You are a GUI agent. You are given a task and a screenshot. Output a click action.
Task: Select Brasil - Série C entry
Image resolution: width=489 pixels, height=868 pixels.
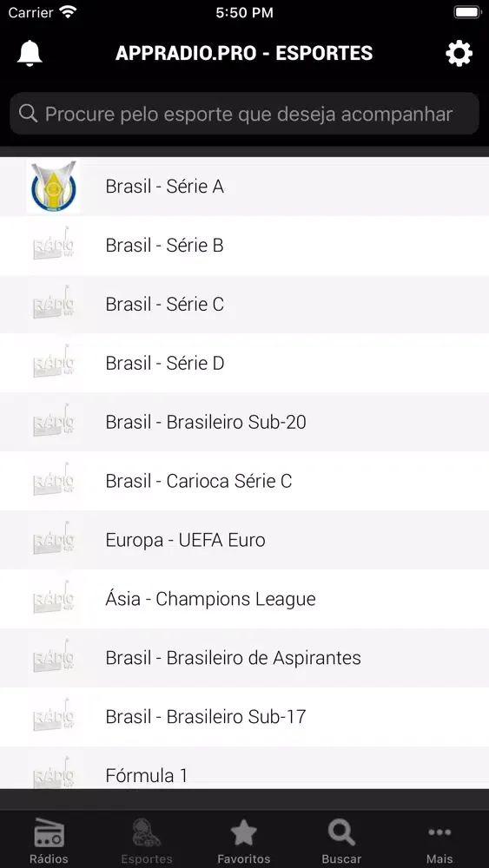click(x=244, y=305)
